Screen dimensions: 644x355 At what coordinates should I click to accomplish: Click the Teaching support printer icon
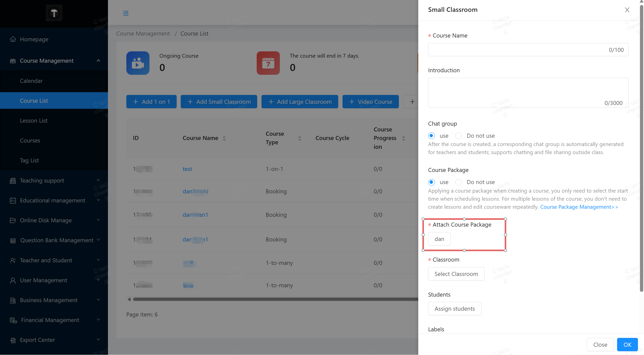pyautogui.click(x=13, y=181)
